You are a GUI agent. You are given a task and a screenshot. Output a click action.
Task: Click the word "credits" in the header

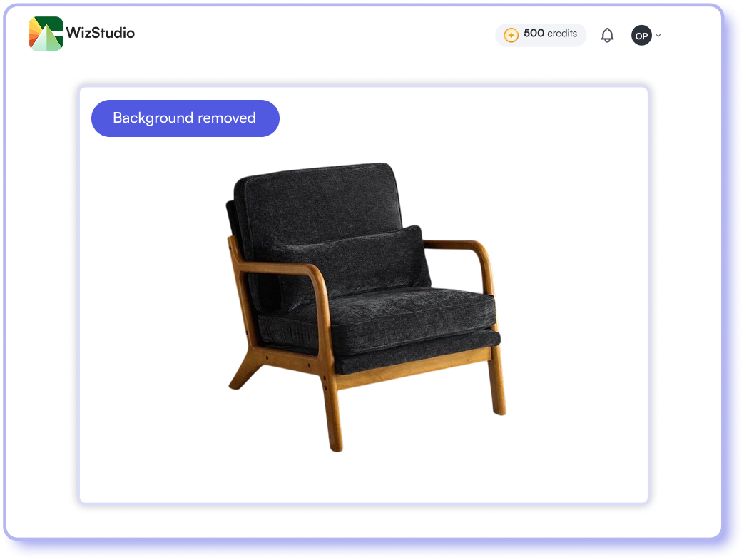[x=562, y=34]
